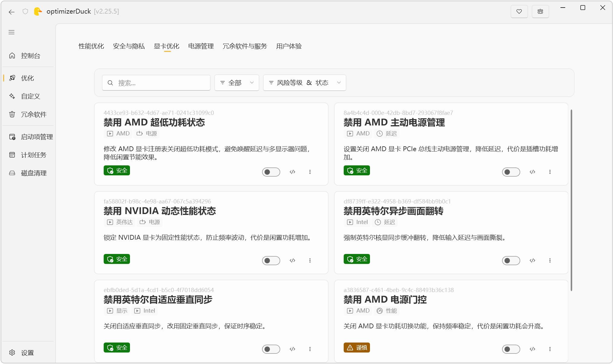Screen dimensions: 613x364
Task: View code for 禁用 NVIDIA 动态性能状态
Action: (x=292, y=261)
